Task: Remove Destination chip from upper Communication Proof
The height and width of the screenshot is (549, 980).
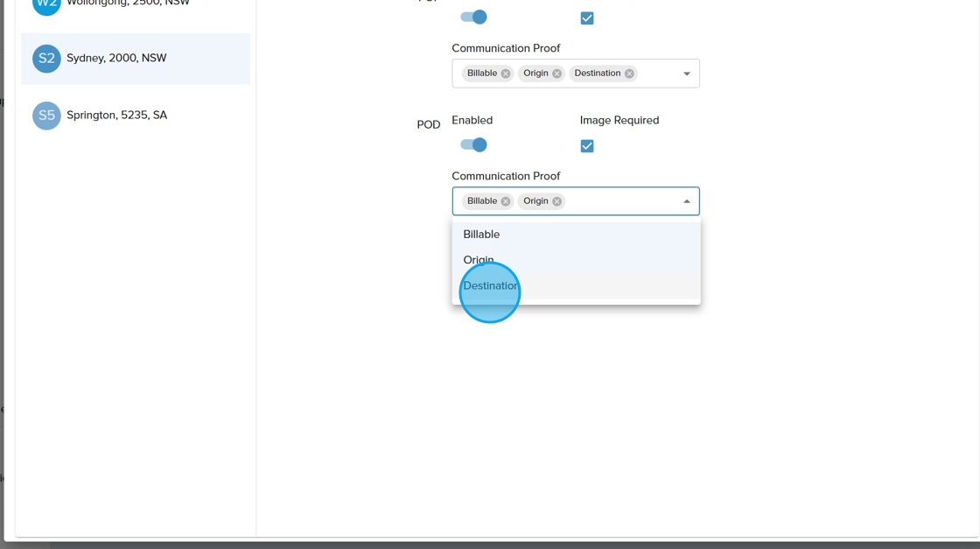Action: click(x=629, y=74)
